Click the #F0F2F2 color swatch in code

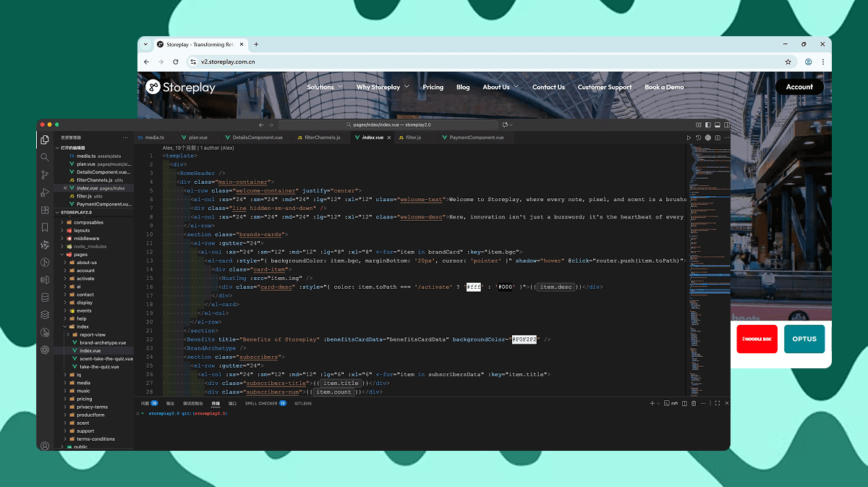(x=526, y=339)
